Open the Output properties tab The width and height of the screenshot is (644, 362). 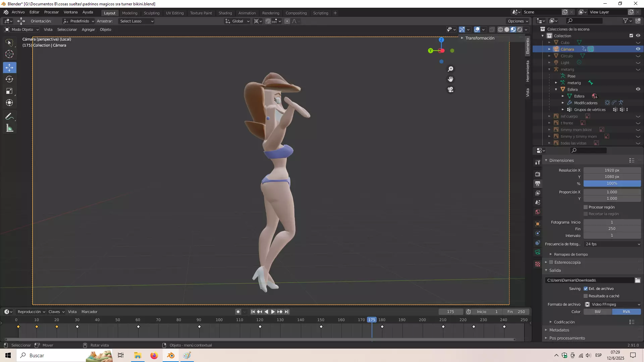538,184
